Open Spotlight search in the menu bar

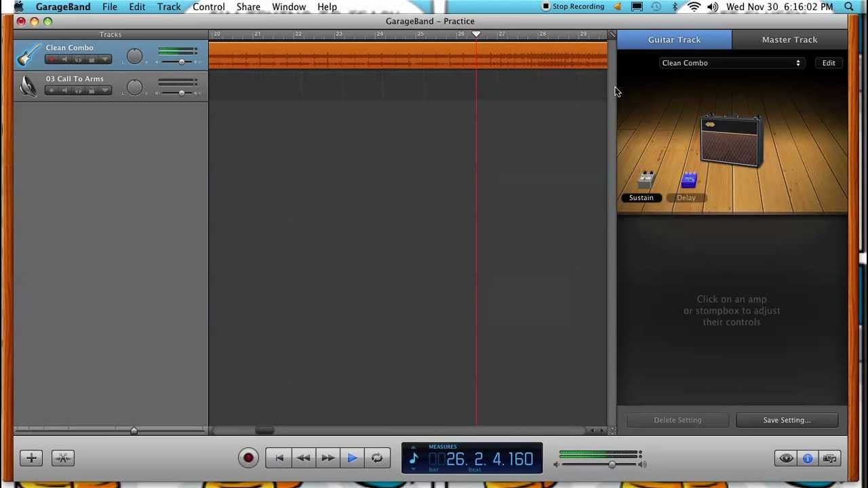849,7
